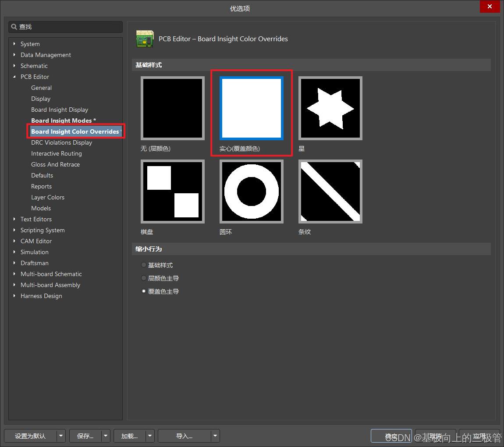Expand the Schematic tree node
This screenshot has width=504, height=447.
[x=14, y=66]
